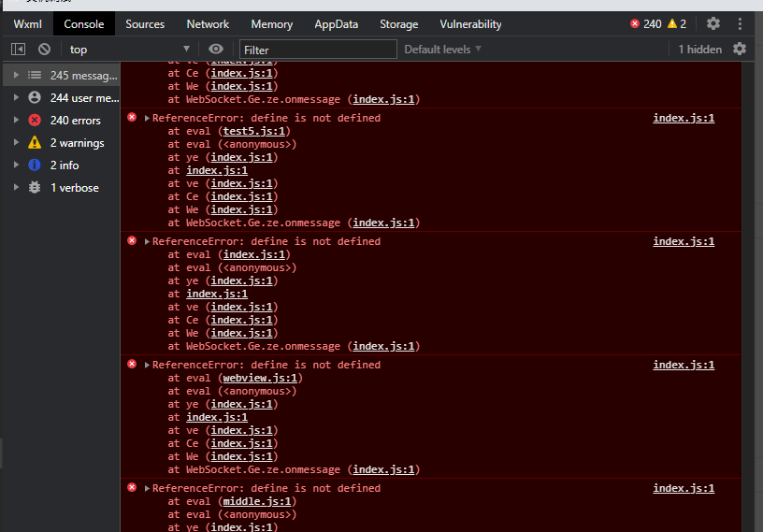The width and height of the screenshot is (763, 532).
Task: Expand the 245 messages group
Action: tap(16, 75)
